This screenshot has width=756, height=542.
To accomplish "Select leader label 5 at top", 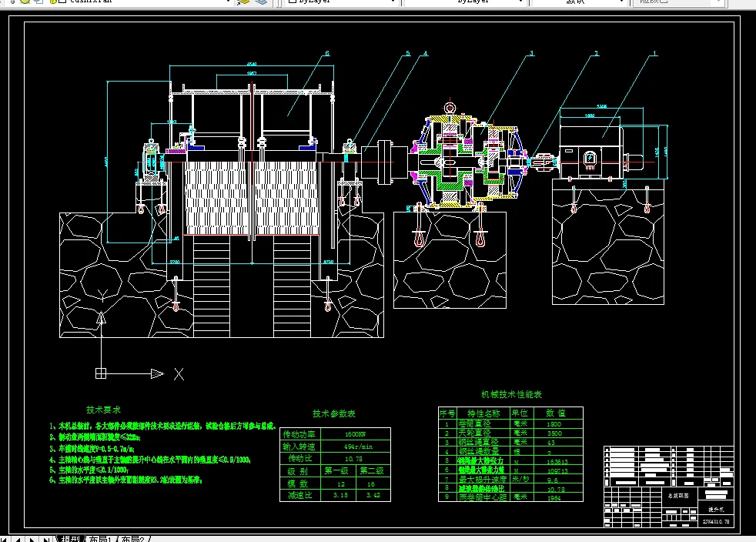I will point(408,53).
